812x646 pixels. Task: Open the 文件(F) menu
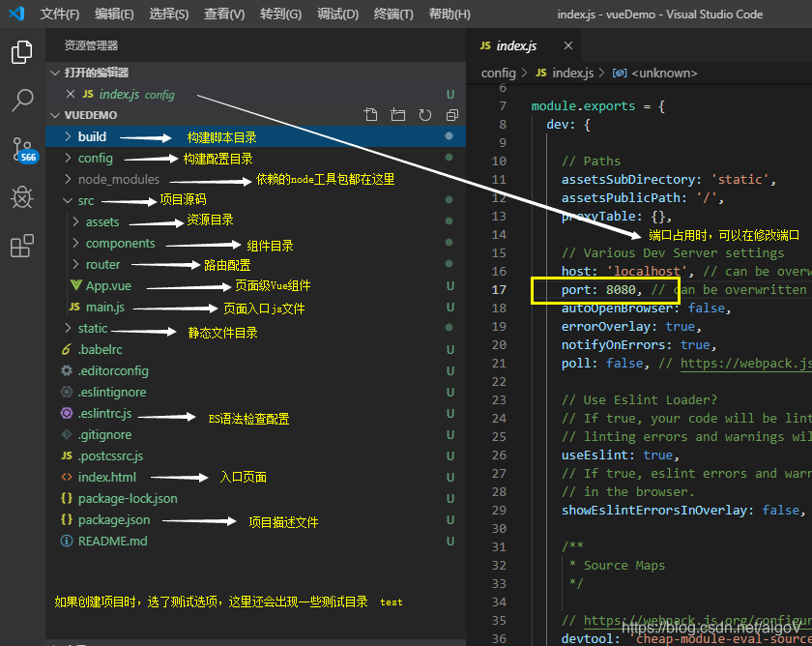coord(60,14)
